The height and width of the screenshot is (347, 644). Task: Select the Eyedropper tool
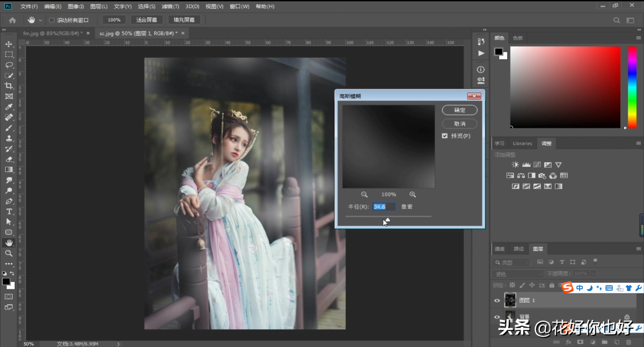tap(8, 107)
